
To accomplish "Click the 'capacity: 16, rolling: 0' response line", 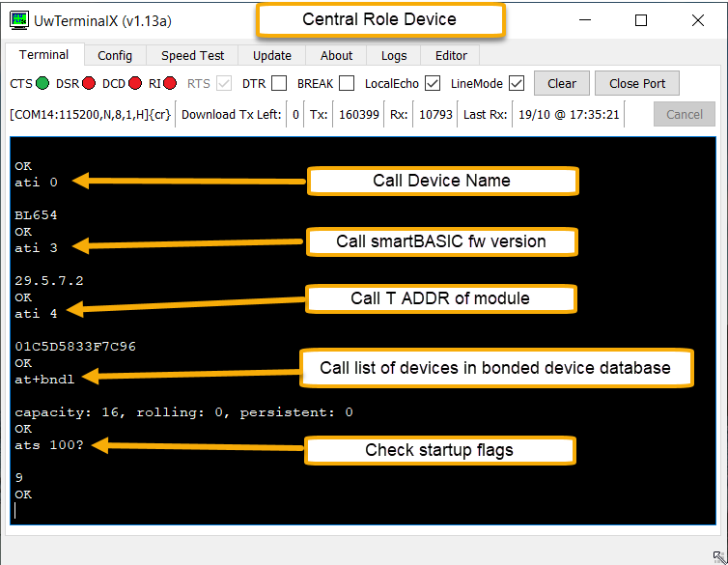I will click(183, 412).
